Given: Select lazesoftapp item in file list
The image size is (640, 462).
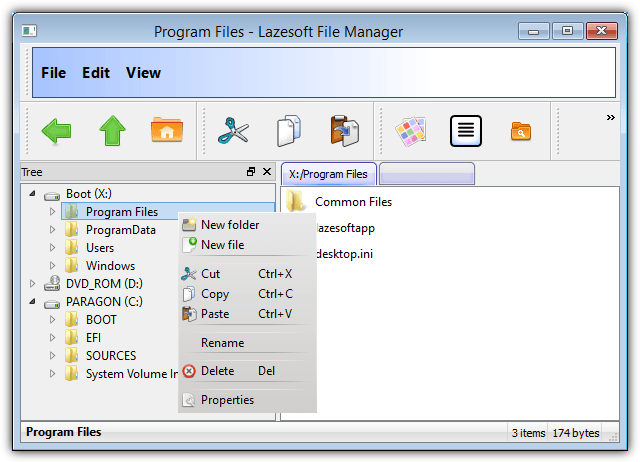Looking at the screenshot, I should pos(345,228).
